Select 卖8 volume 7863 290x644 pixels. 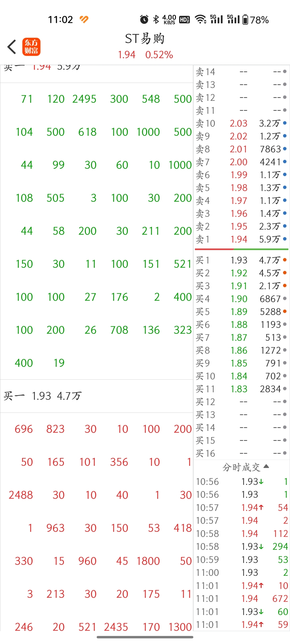[270, 149]
